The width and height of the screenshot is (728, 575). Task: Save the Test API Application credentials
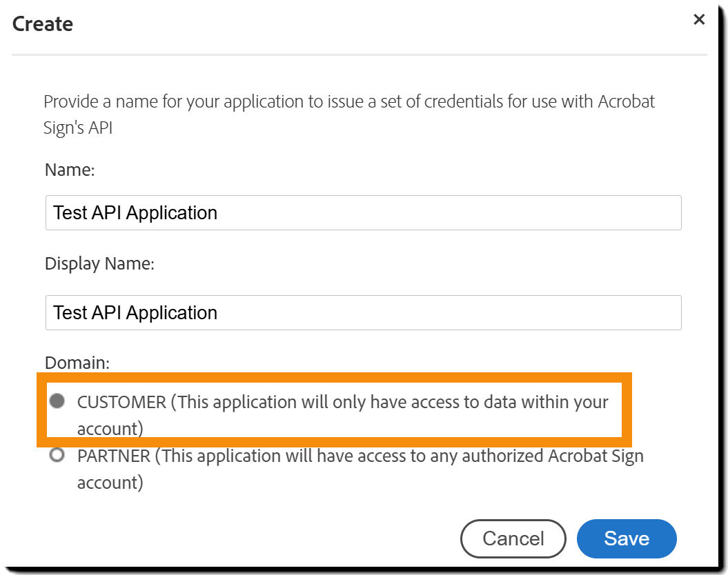click(626, 538)
